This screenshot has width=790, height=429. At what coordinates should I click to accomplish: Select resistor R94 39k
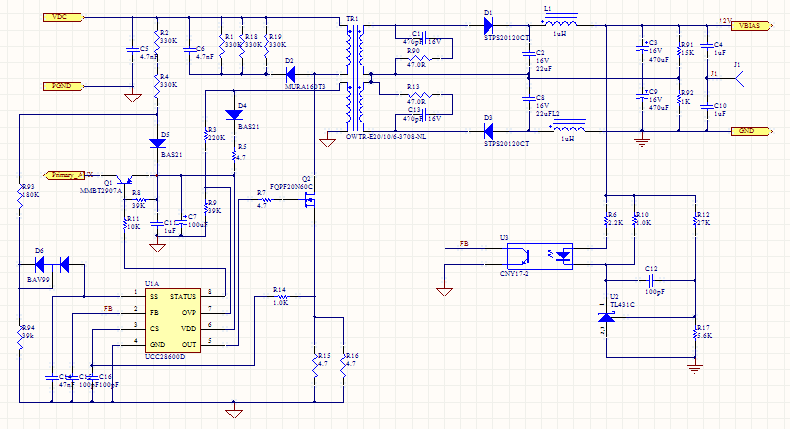tap(20, 338)
